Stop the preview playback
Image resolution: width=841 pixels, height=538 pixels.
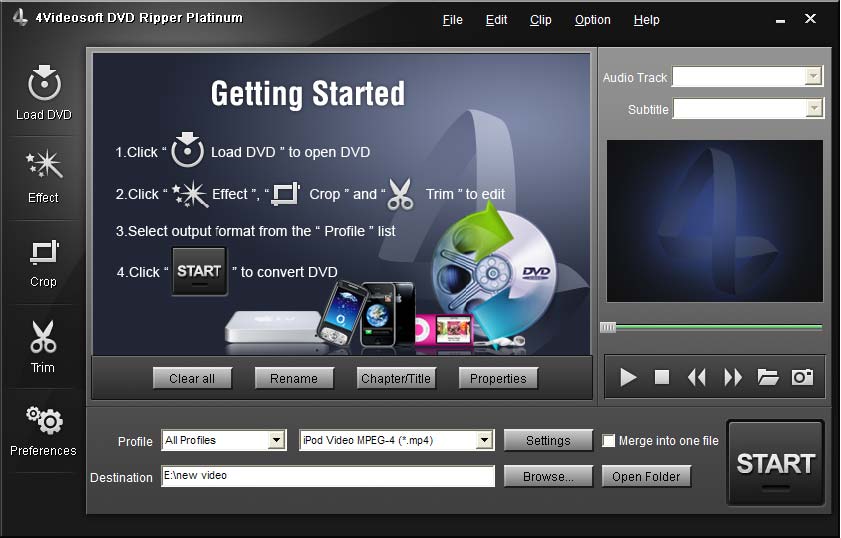[x=662, y=377]
